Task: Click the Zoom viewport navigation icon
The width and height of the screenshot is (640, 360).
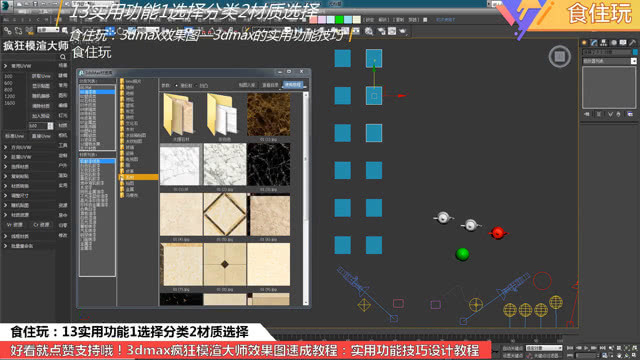Action: click(x=612, y=348)
